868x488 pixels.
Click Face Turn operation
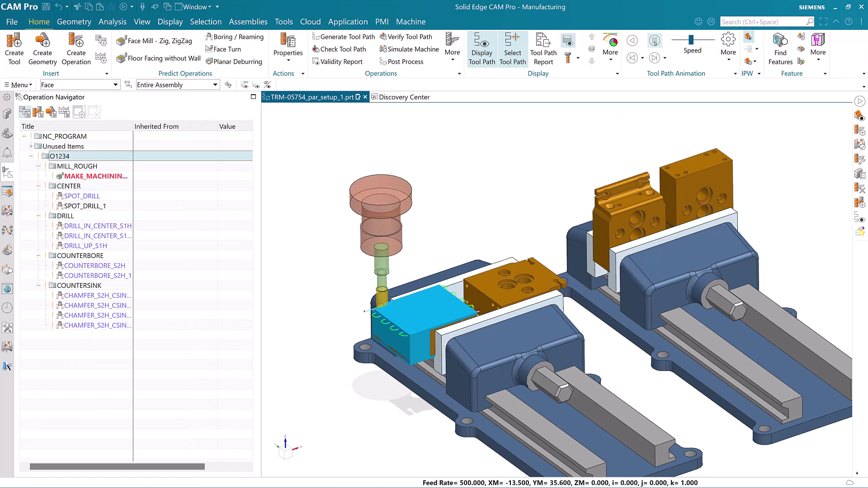(x=223, y=49)
